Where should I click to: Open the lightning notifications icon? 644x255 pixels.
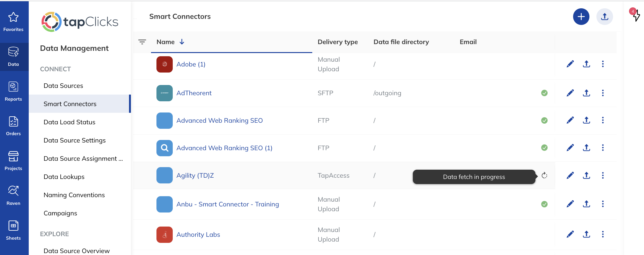click(x=636, y=15)
